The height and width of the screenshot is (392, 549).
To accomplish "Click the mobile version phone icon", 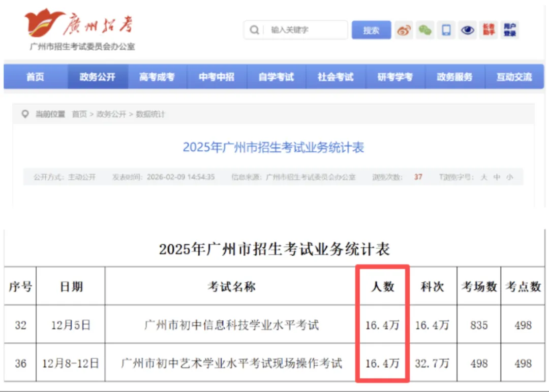I will [446, 30].
